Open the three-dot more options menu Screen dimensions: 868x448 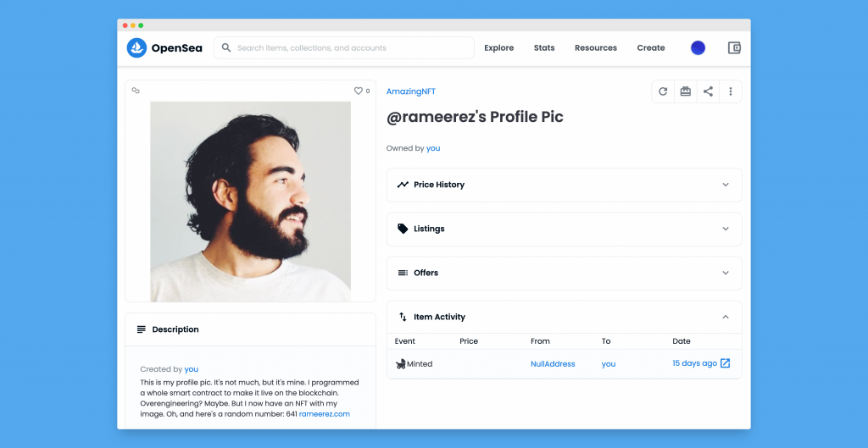click(x=731, y=91)
